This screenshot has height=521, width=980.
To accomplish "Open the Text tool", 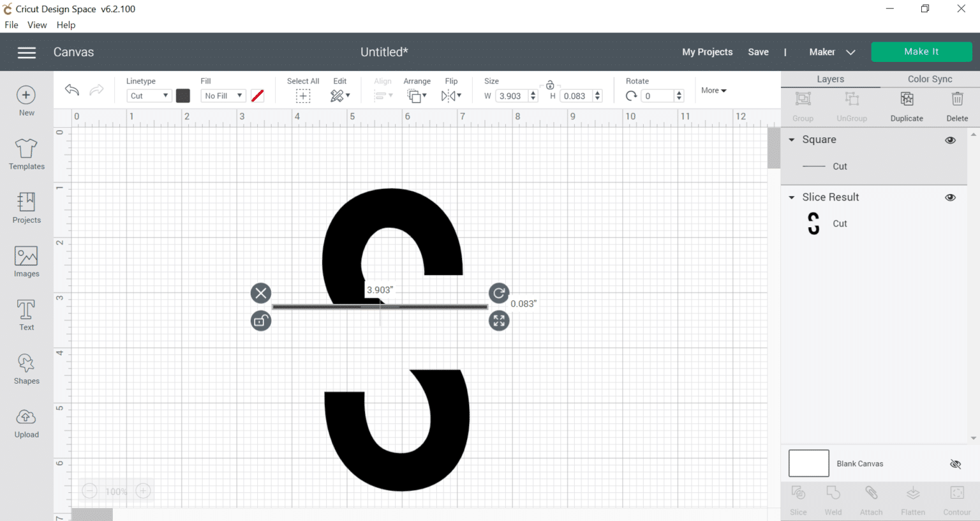I will click(26, 314).
